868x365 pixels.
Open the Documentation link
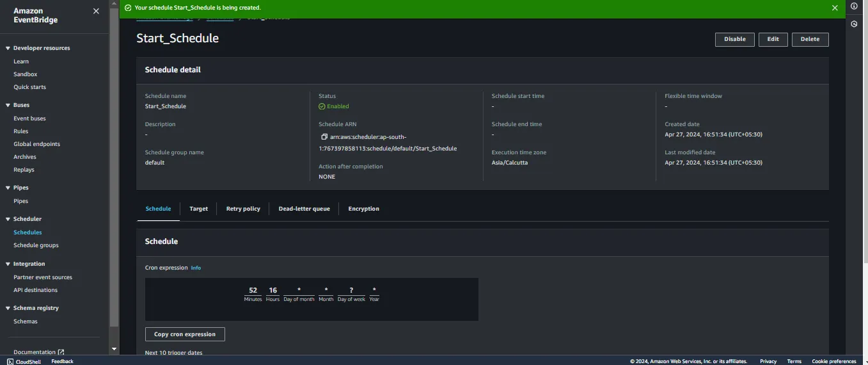(x=35, y=352)
